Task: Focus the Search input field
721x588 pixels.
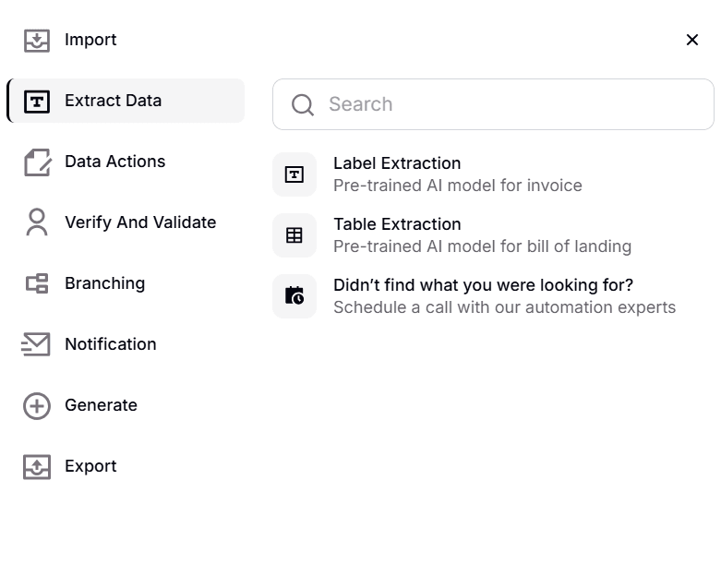Action: pyautogui.click(x=508, y=104)
